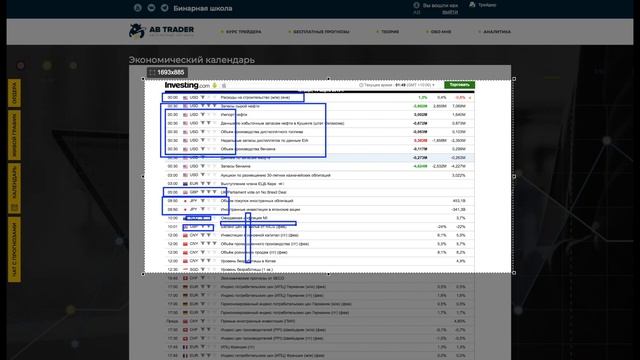Viewport: 640px width, 360px height.
Task: Open the Telegram icon in the top bar
Action: click(164, 8)
